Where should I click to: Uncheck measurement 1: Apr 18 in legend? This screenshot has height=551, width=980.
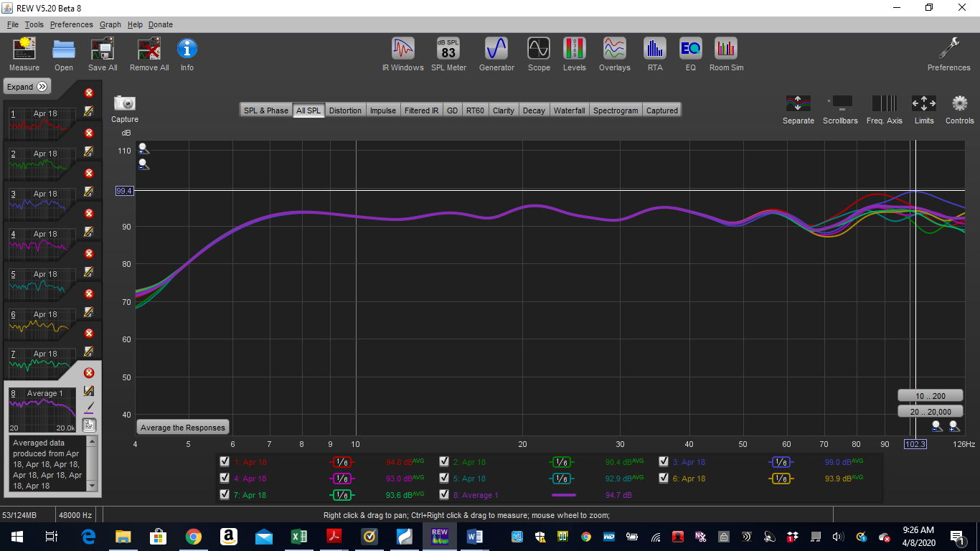[x=225, y=461]
